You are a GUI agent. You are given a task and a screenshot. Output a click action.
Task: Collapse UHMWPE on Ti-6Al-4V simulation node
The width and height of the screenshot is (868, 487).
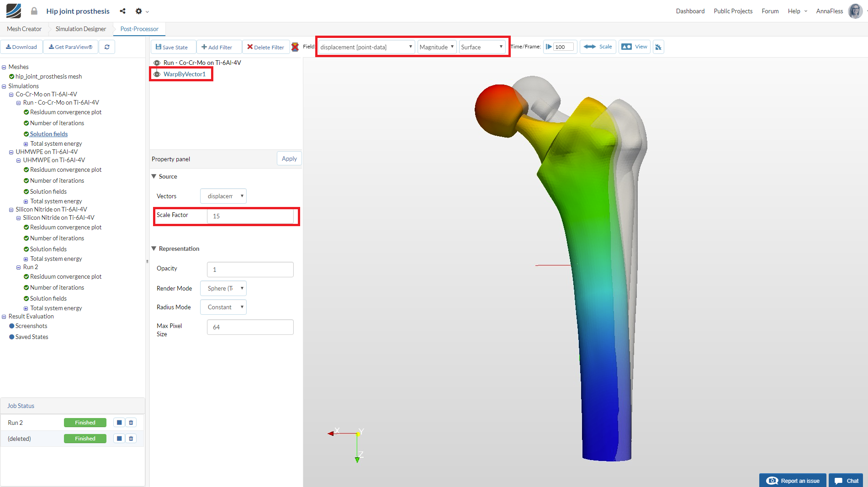11,152
